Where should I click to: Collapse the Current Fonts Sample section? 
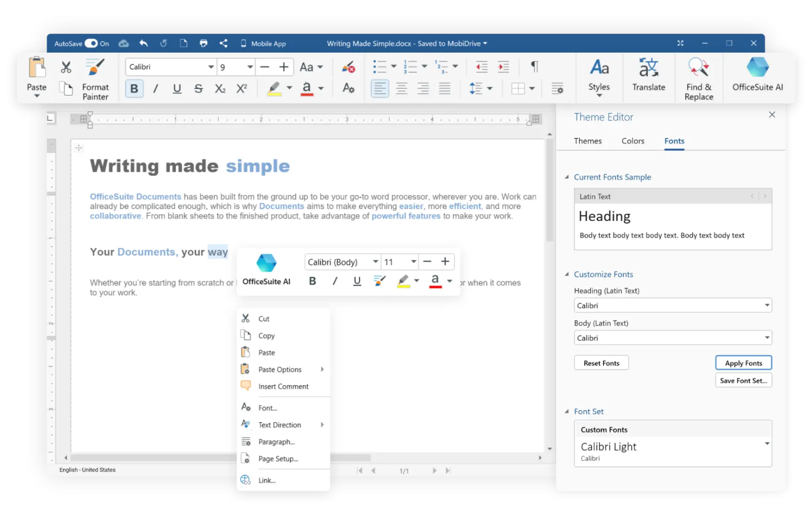click(x=567, y=177)
